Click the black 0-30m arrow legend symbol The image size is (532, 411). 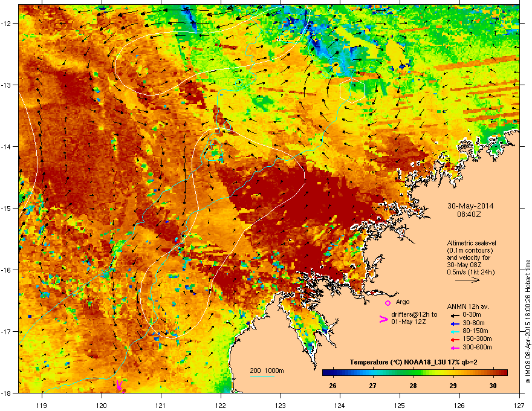click(x=455, y=315)
